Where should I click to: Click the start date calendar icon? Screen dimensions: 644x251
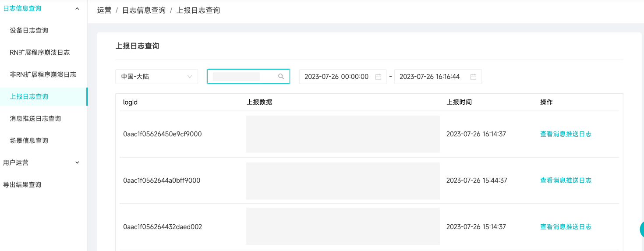[x=378, y=77]
